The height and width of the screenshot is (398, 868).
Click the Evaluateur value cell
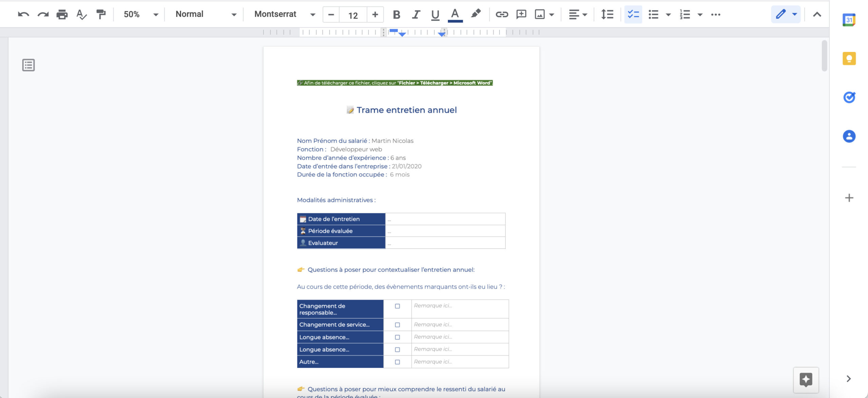[x=445, y=243]
